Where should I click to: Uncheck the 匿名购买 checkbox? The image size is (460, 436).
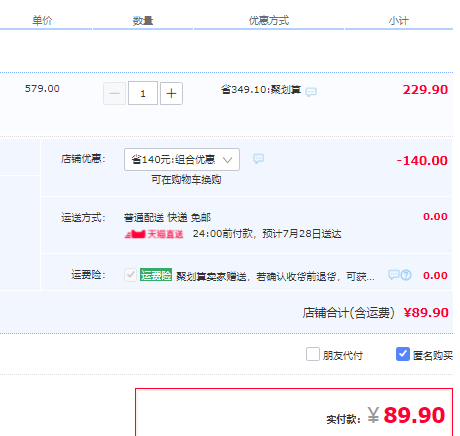point(403,354)
